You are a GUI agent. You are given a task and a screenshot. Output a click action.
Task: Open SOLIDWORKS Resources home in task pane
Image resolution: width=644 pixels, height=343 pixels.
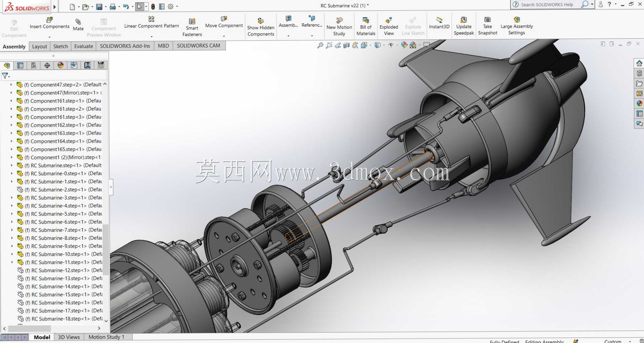(639, 63)
